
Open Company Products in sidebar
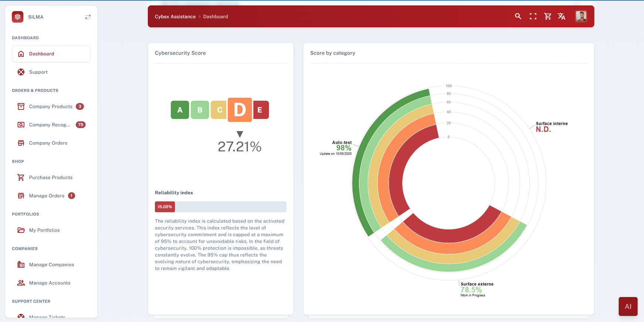coord(50,106)
